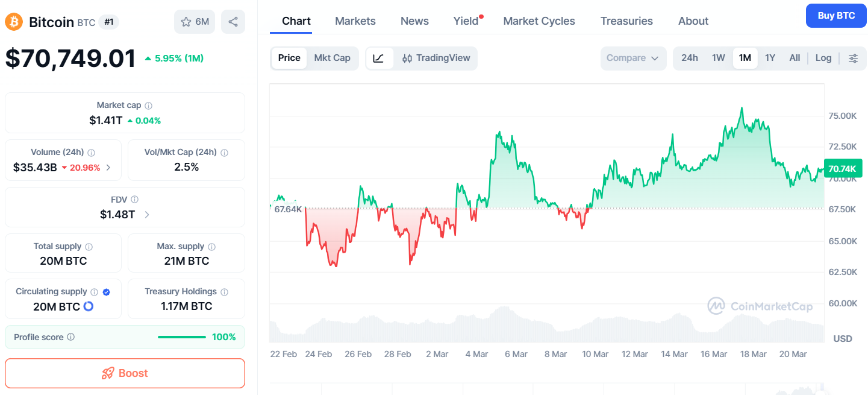
Task: Enable Log scale on chart
Action: click(x=823, y=58)
